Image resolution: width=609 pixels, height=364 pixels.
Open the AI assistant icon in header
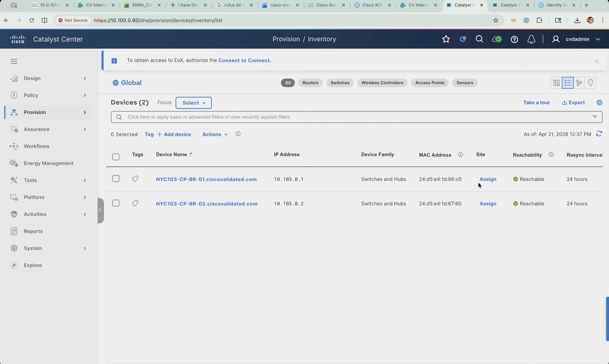[463, 39]
